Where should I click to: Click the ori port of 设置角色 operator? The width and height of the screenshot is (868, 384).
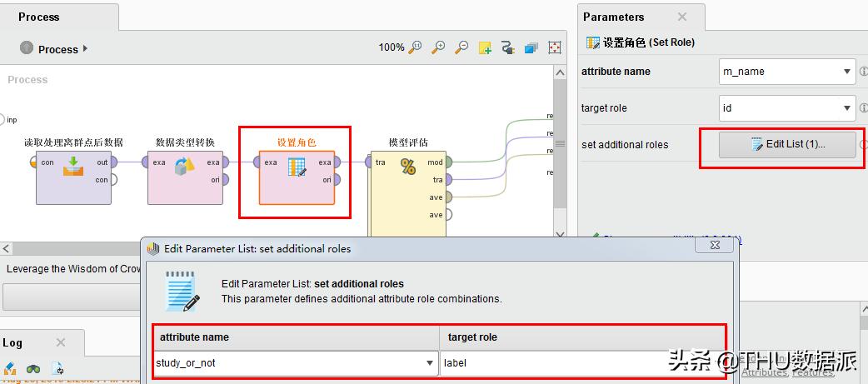(336, 180)
